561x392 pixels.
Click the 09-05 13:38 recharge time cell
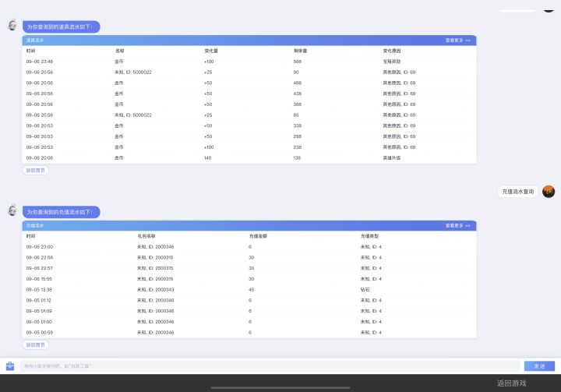click(x=39, y=290)
